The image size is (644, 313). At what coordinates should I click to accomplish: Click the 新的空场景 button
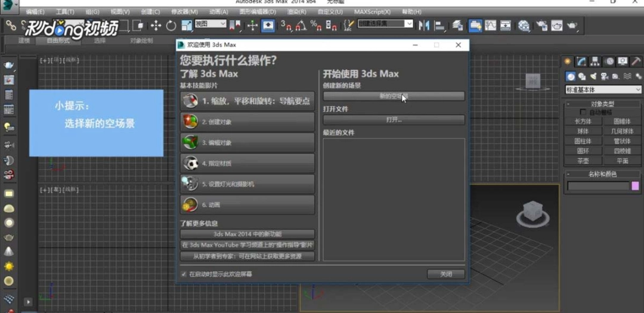394,96
